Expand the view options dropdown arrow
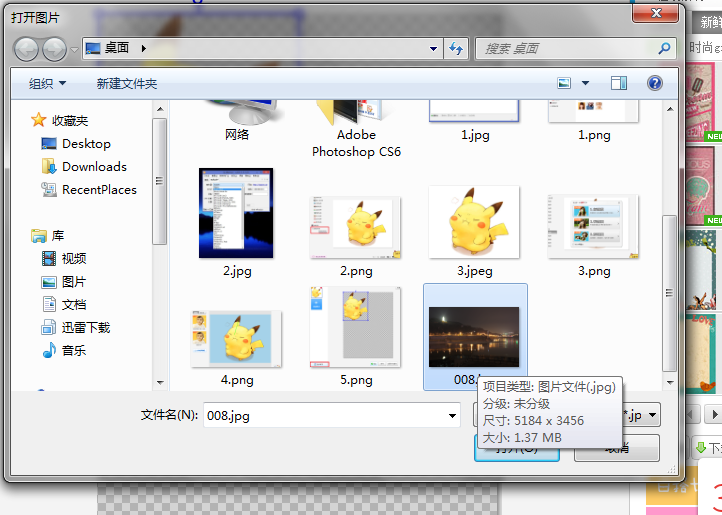The width and height of the screenshot is (722, 515). coord(585,83)
